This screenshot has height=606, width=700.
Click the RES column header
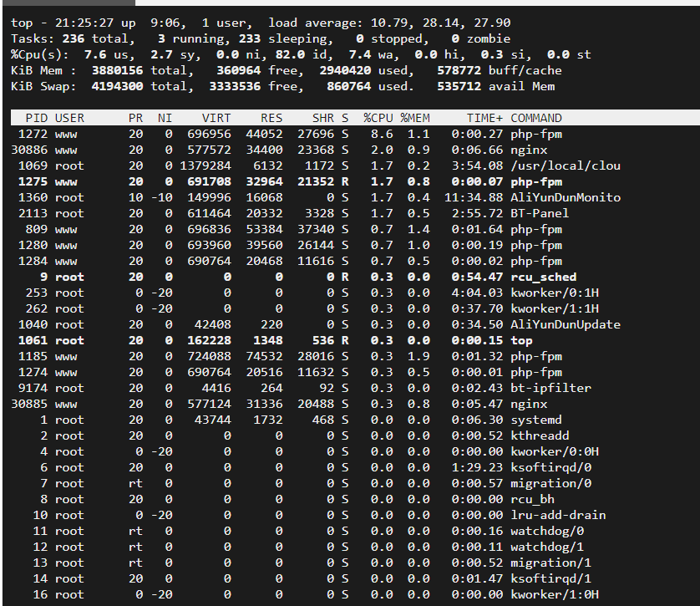click(x=271, y=118)
